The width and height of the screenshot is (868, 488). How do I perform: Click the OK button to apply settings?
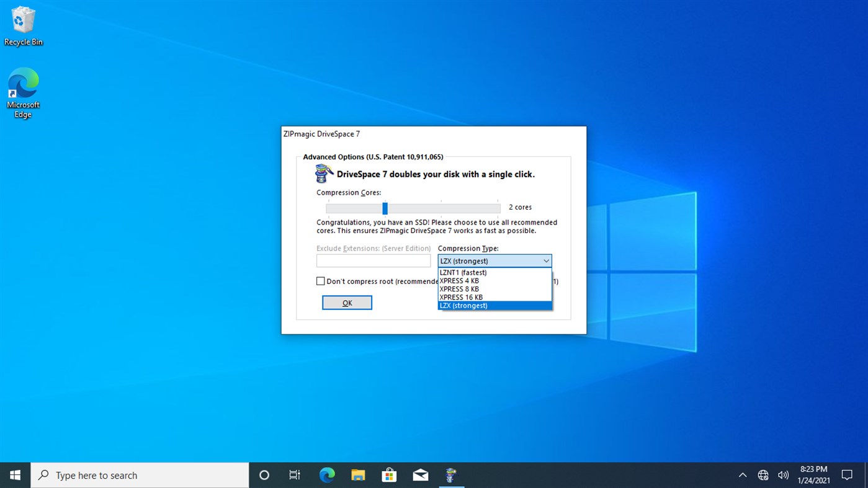347,302
